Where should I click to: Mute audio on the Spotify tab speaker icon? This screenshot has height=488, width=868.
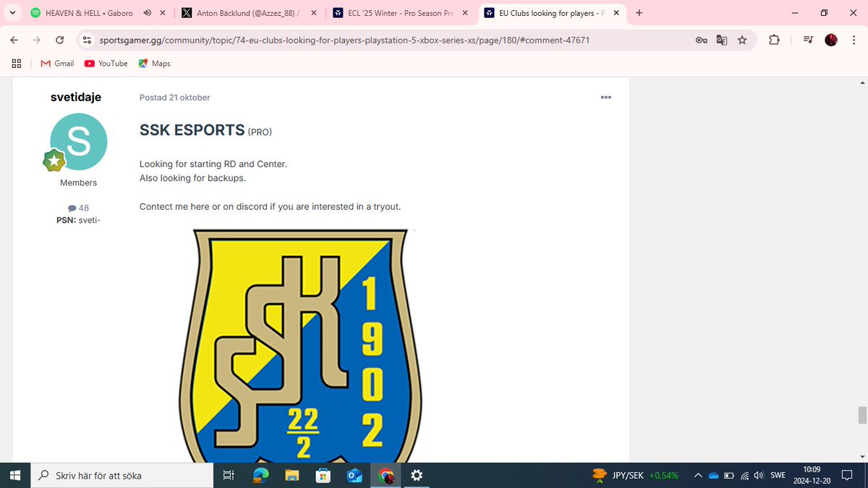tap(147, 13)
